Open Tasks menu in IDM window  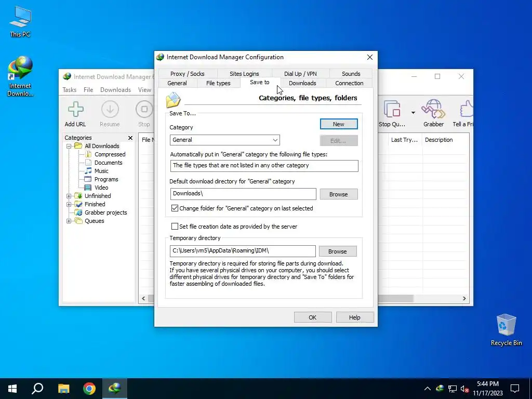pos(69,90)
